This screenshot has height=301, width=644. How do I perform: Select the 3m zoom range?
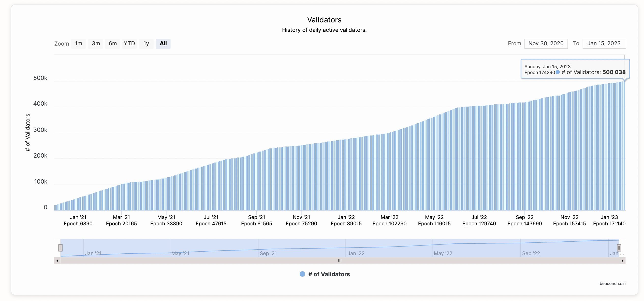(96, 44)
